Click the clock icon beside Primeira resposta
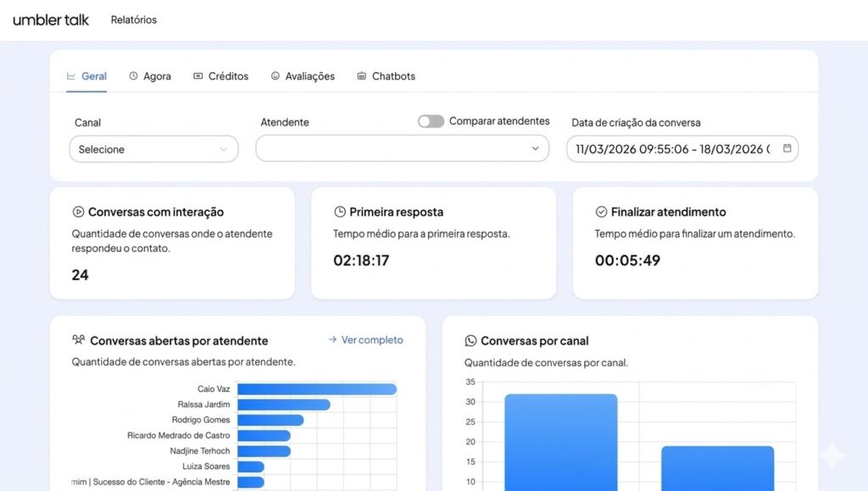Viewport: 868px width, 491px height. tap(340, 211)
